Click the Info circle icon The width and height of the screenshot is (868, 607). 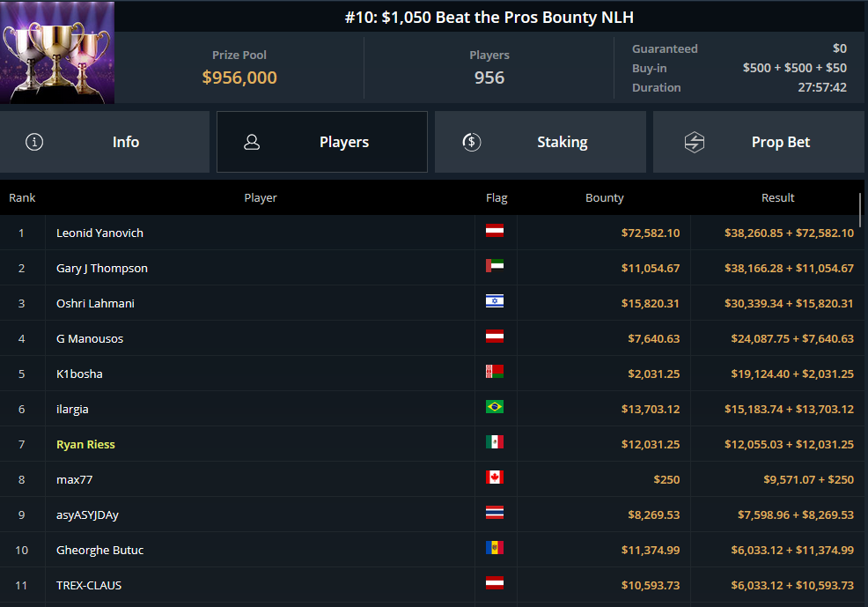[34, 141]
